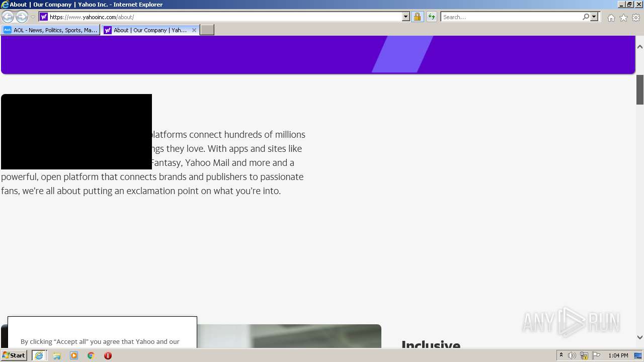
Task: Close the About Our Company tab
Action: (x=194, y=30)
